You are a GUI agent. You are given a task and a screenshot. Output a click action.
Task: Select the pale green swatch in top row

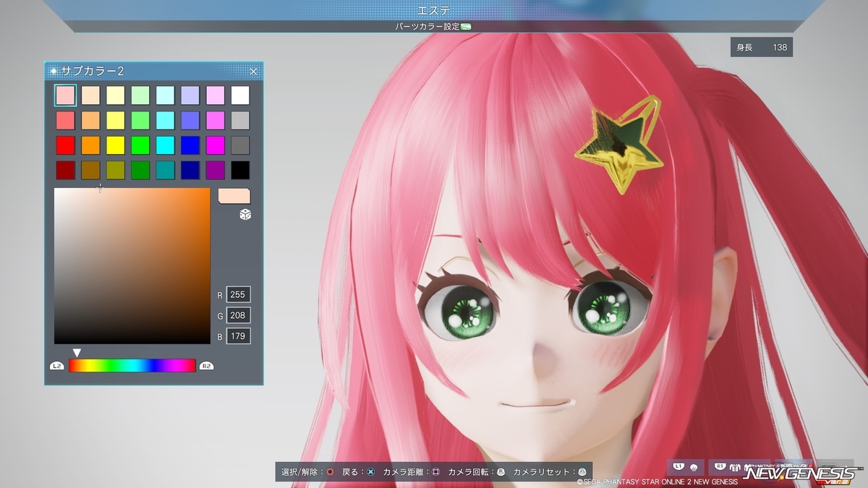click(x=140, y=95)
